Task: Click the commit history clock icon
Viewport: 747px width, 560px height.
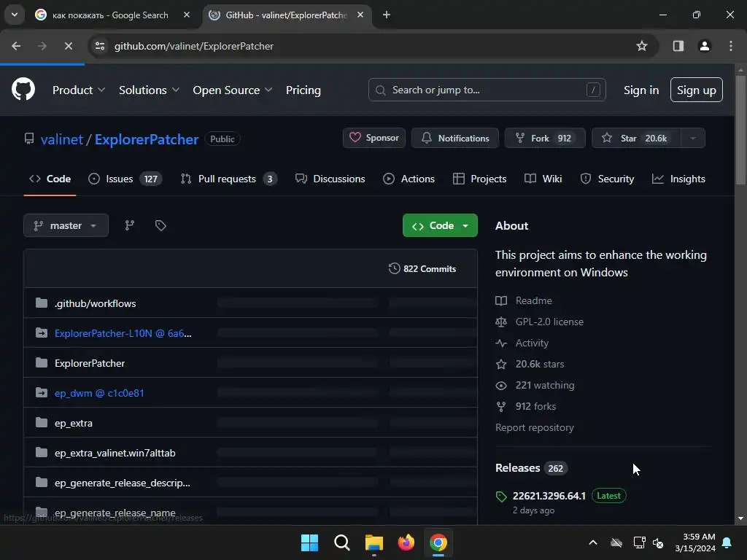Action: click(x=394, y=268)
